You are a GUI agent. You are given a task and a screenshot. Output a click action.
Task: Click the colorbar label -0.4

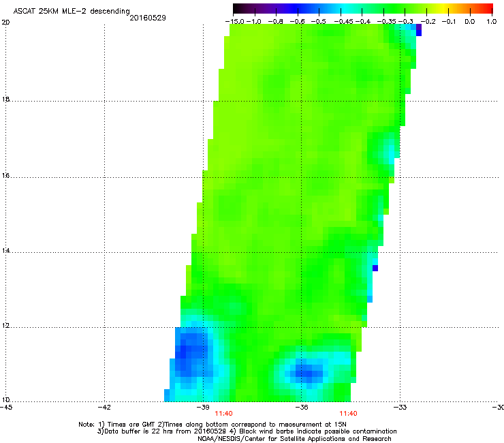coord(362,22)
